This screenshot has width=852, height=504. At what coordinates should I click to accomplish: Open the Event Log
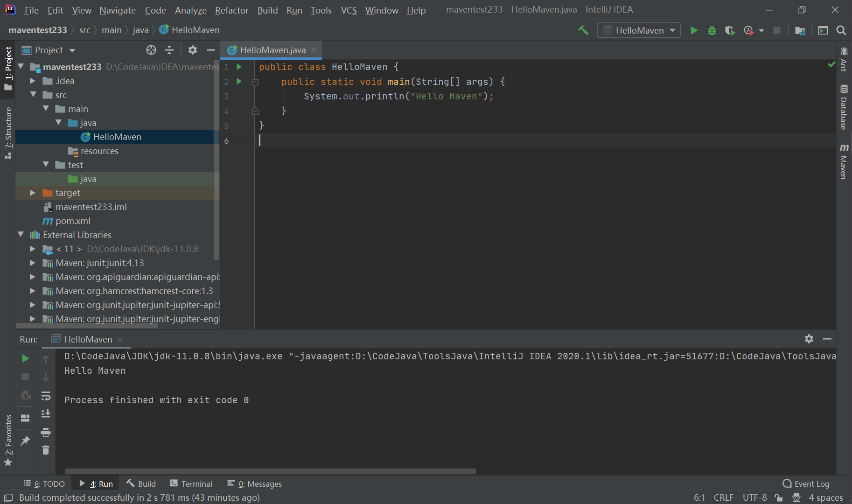pos(811,483)
